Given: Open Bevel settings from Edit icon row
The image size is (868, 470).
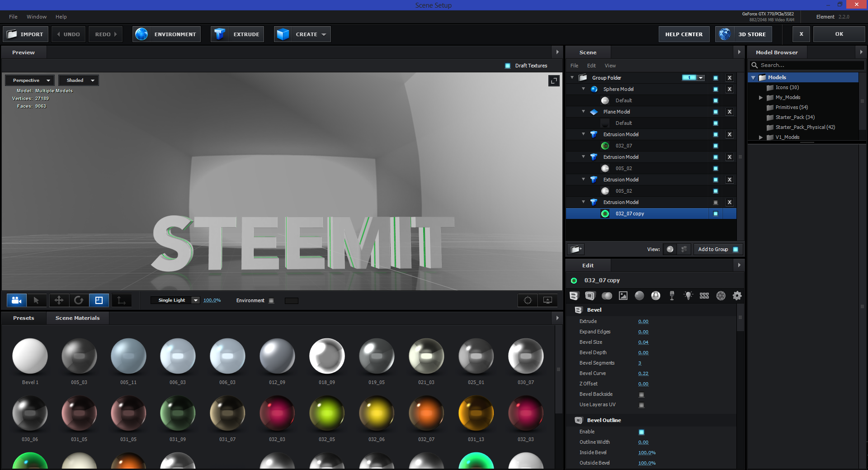Looking at the screenshot, I should 574,296.
